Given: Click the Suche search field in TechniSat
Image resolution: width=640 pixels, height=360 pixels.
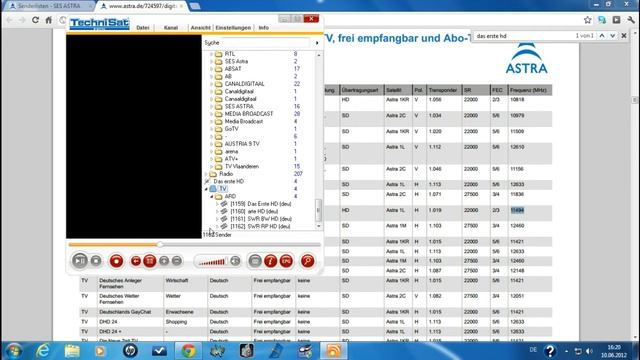Looking at the screenshot, I should [x=266, y=42].
